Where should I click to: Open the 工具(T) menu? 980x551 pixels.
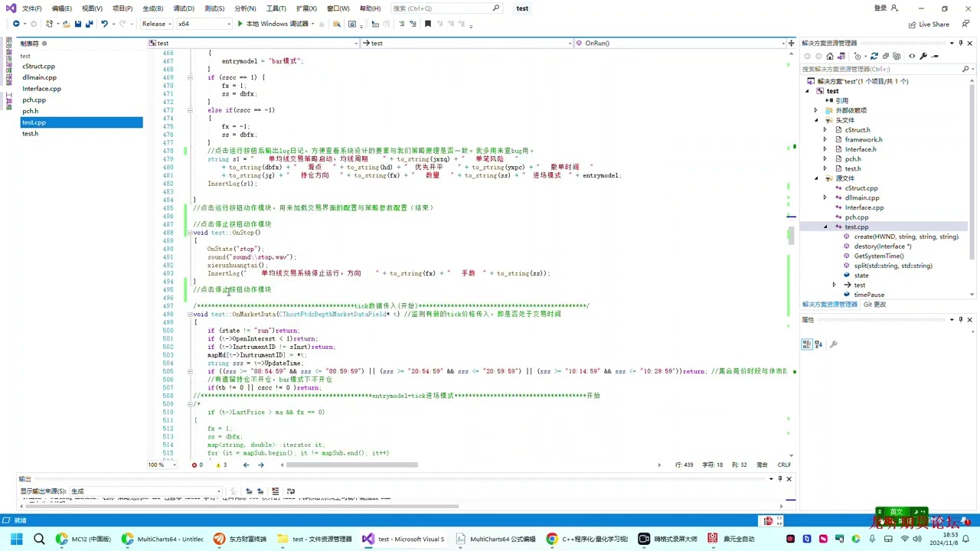click(276, 8)
